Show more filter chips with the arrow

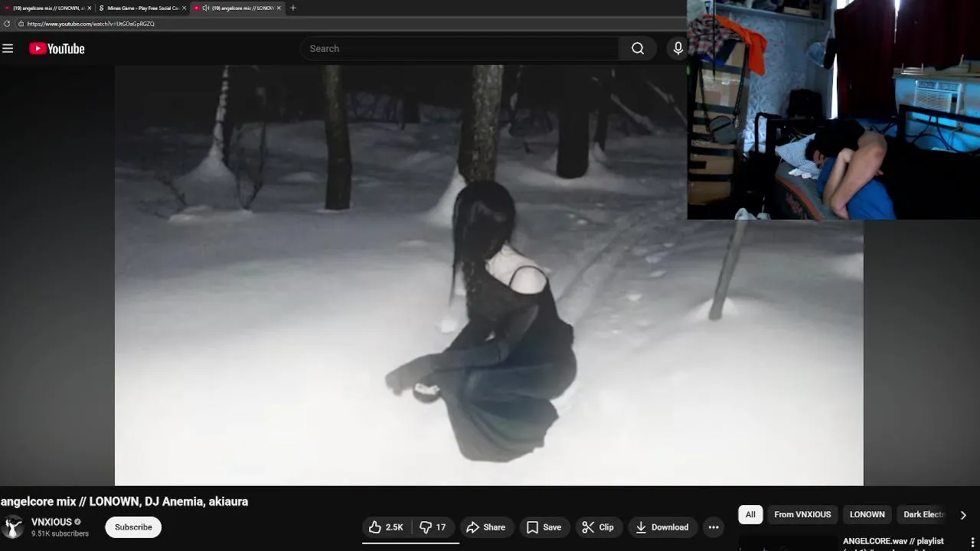tap(963, 515)
